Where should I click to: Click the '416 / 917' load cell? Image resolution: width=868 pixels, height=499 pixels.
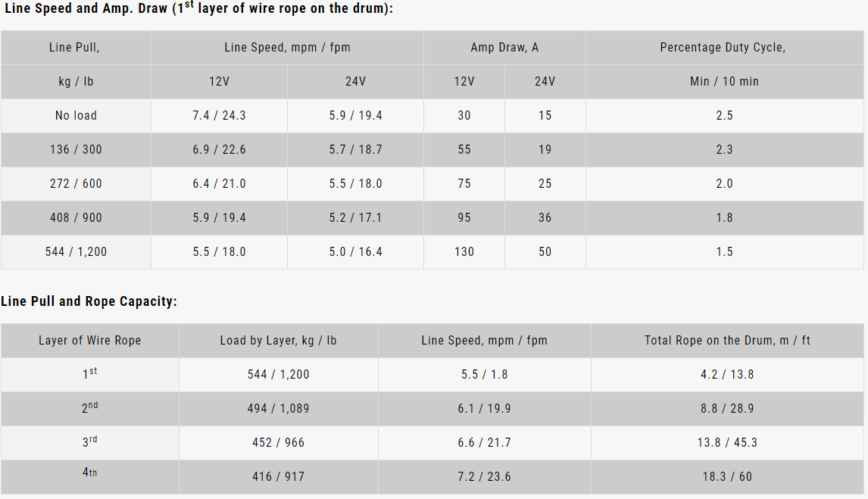coord(278,476)
